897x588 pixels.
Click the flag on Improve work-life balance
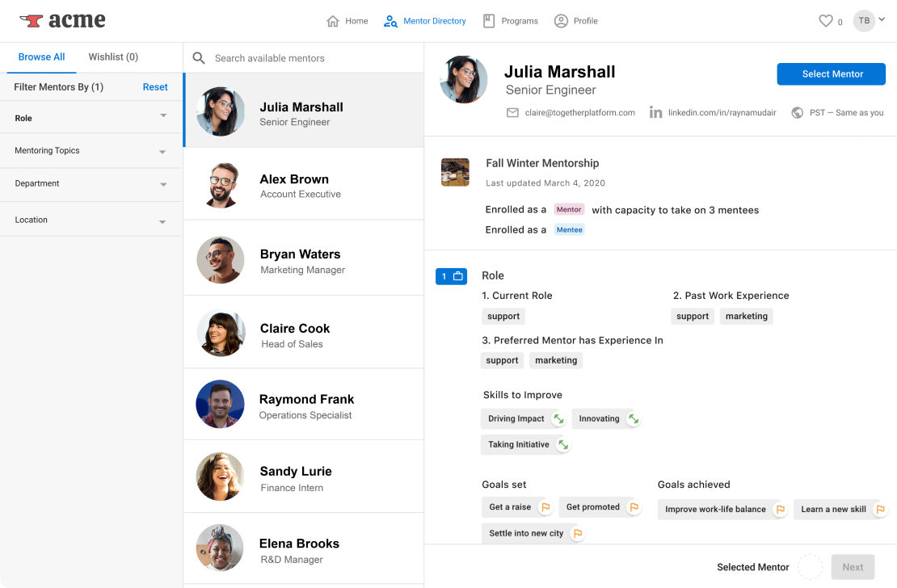pyautogui.click(x=779, y=510)
